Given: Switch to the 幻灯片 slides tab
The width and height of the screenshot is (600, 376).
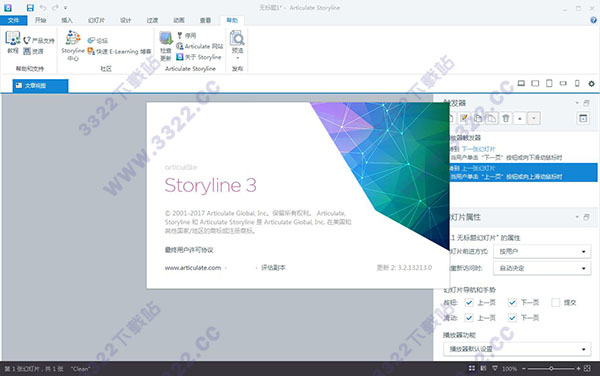Looking at the screenshot, I should [x=96, y=20].
